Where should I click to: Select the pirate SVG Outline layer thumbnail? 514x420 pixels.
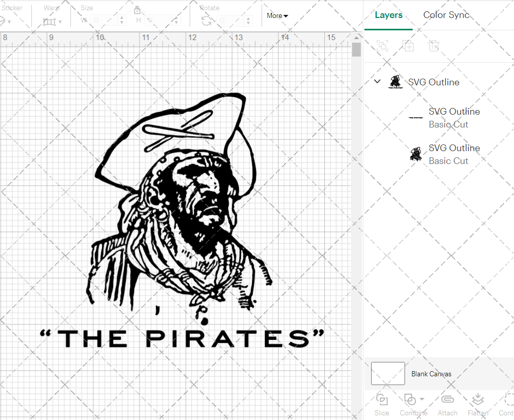(x=416, y=154)
